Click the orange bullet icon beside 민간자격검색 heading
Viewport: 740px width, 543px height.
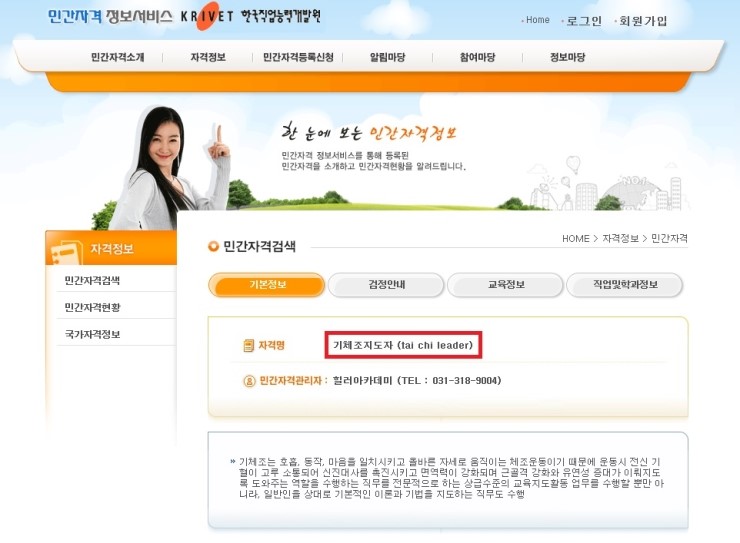point(213,246)
